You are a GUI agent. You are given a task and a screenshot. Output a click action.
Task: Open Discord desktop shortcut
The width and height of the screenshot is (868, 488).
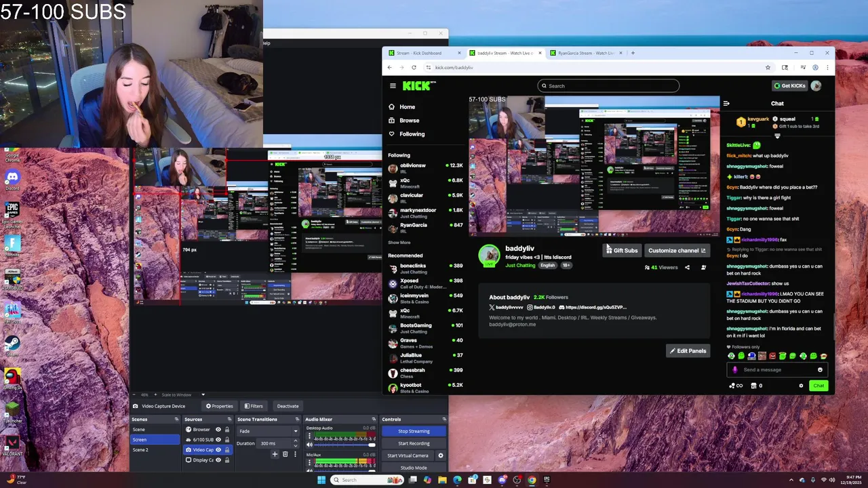coord(12,179)
